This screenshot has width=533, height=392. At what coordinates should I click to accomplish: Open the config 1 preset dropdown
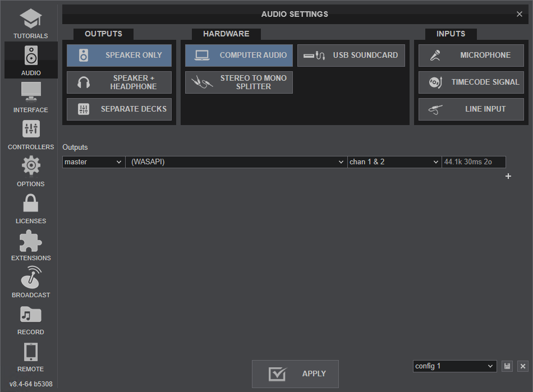455,366
